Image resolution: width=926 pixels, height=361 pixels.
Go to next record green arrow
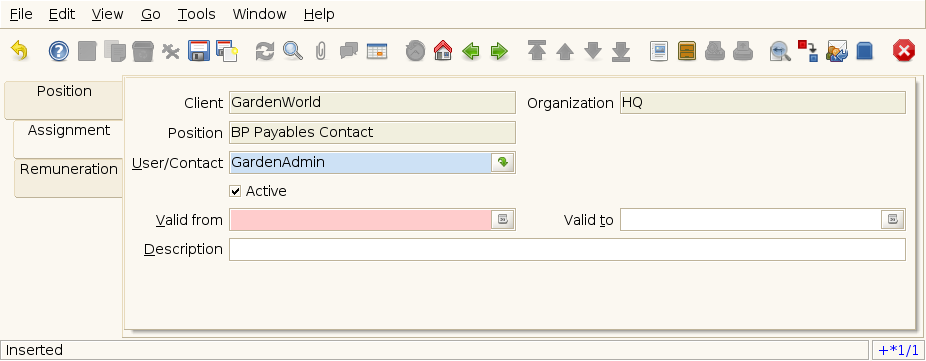500,51
